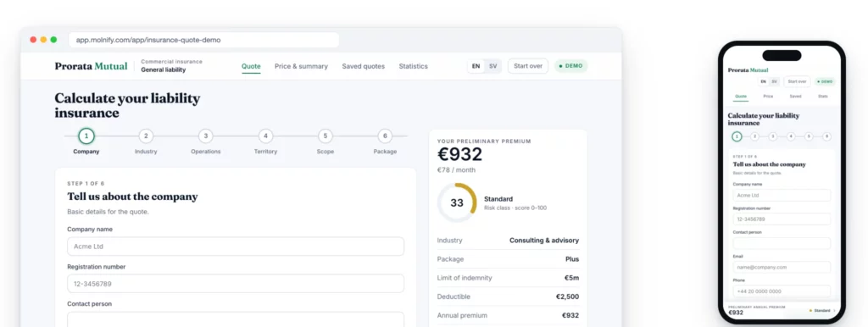868x327 pixels.
Task: Select step 4 circle on phone stepper
Action: coord(791,136)
